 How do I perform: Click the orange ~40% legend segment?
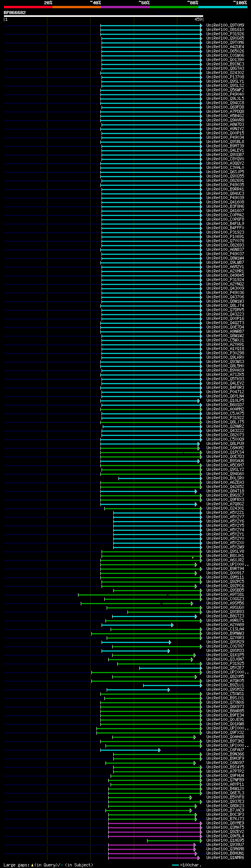77,7
